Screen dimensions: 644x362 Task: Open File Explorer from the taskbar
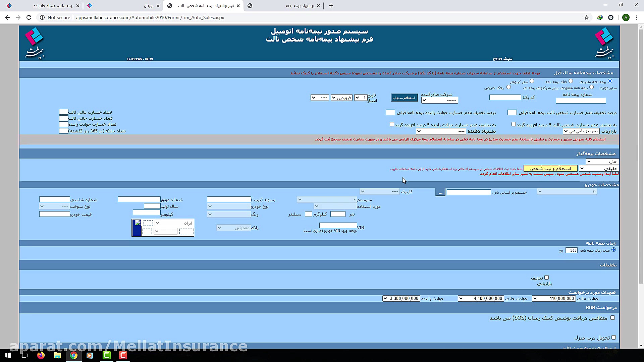(57, 355)
